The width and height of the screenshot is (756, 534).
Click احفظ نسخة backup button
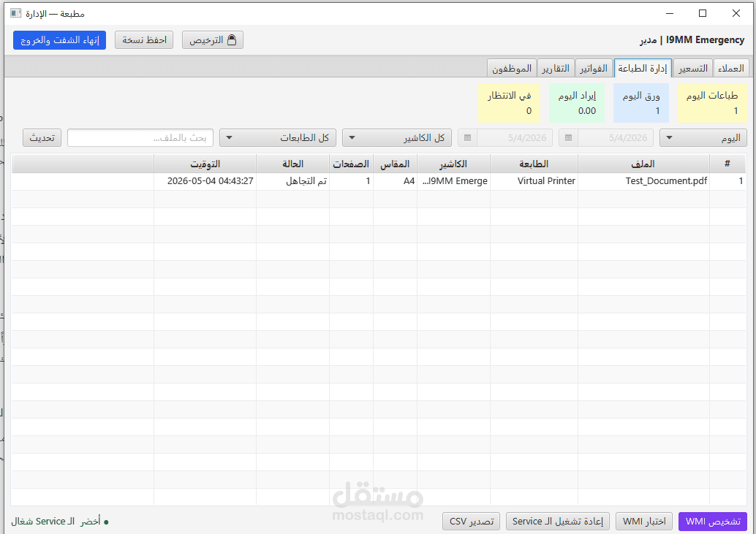coord(144,40)
